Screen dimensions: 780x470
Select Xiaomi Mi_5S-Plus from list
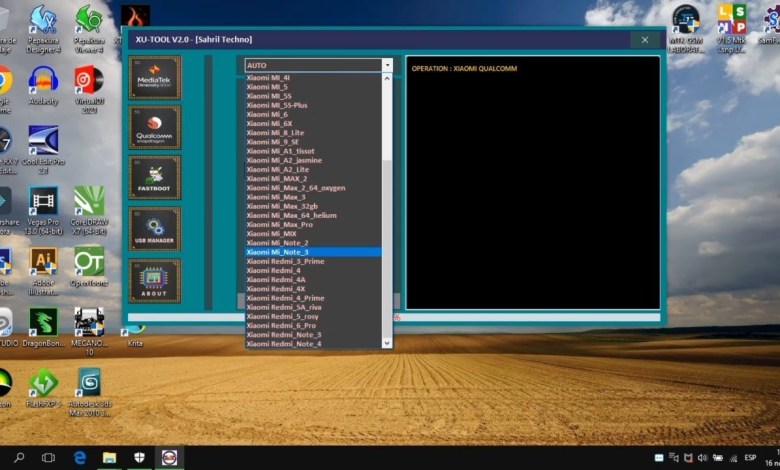click(313, 105)
